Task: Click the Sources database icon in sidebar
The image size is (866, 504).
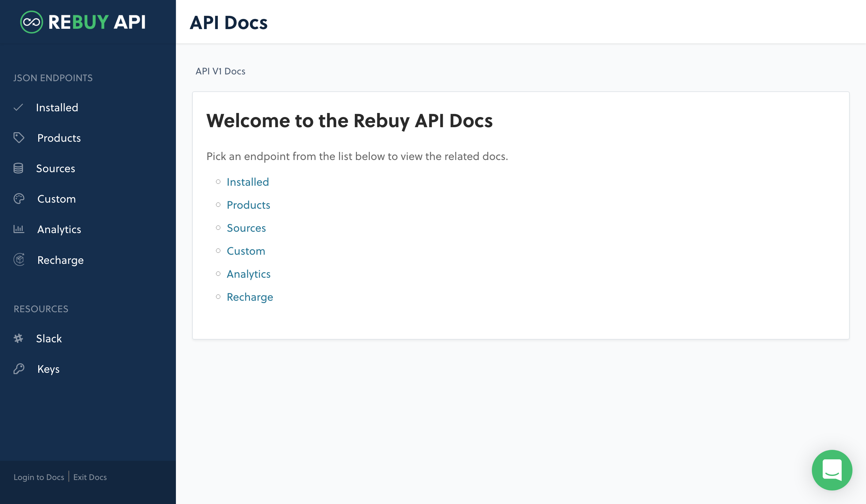Action: pos(18,168)
